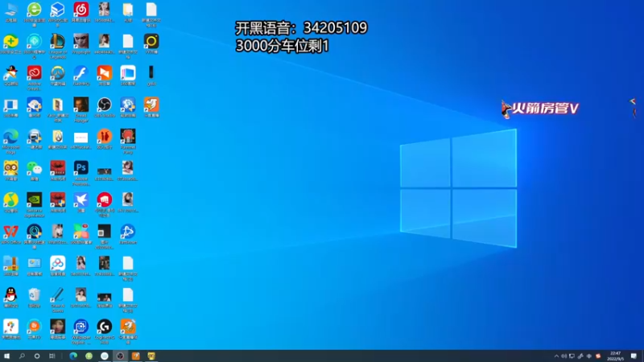Launch Wallpaper Engine shortcut
This screenshot has width=644, height=362.
click(x=81, y=327)
